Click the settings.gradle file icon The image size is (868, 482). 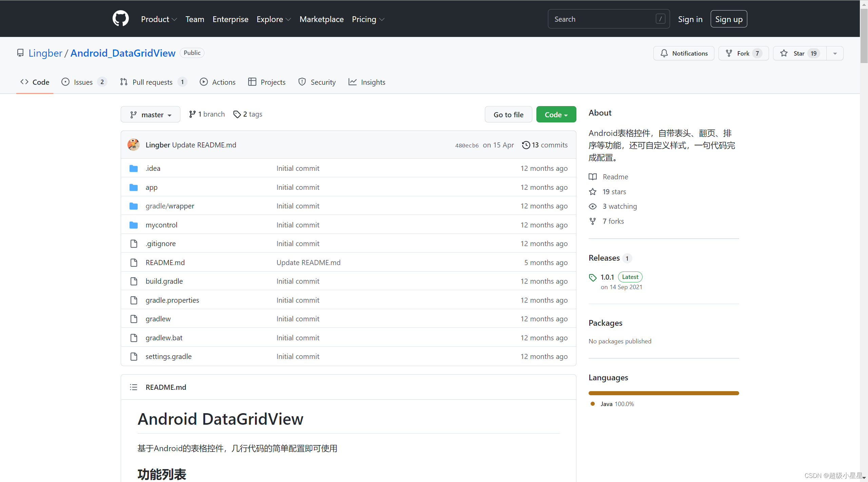pos(134,357)
